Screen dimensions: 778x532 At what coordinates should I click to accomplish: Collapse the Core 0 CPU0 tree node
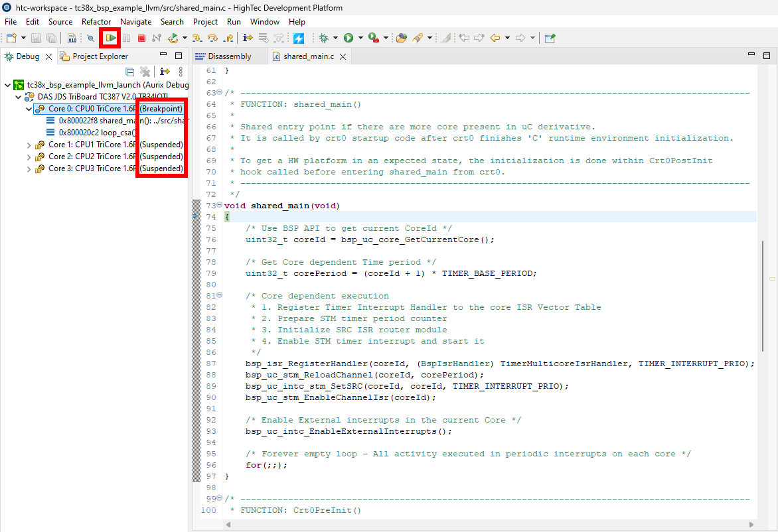(29, 109)
